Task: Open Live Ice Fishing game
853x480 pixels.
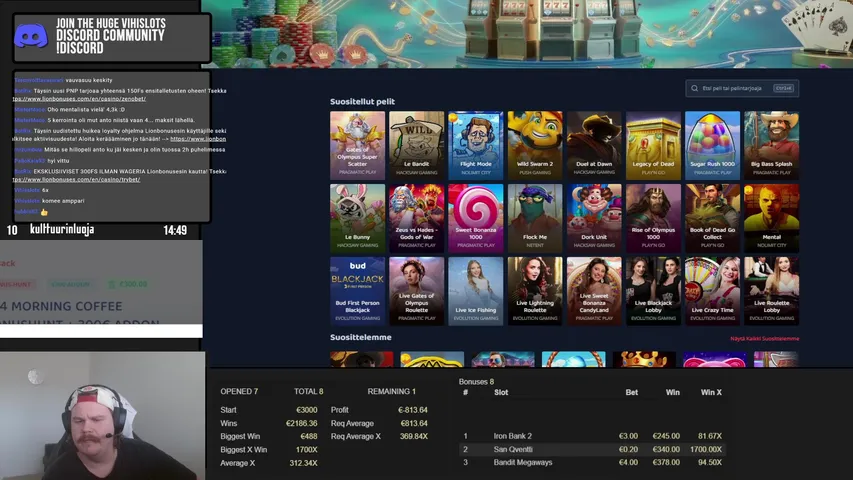Action: click(475, 291)
